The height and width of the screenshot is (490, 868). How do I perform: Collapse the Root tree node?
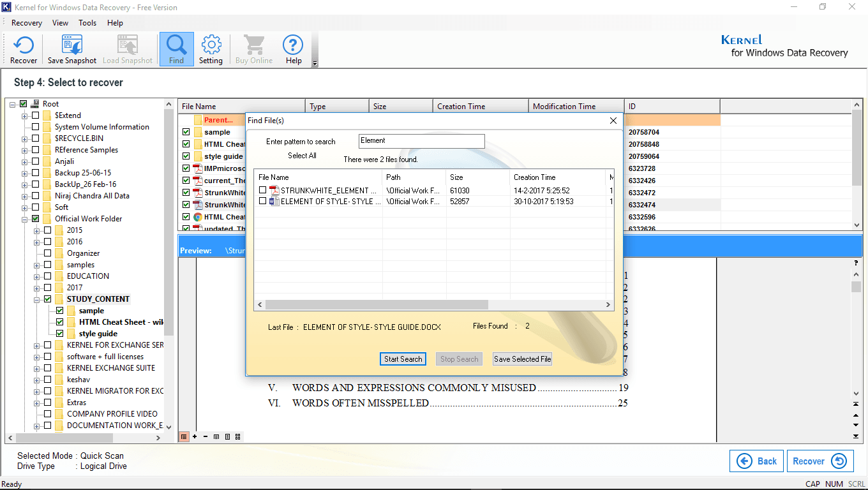[x=13, y=104]
